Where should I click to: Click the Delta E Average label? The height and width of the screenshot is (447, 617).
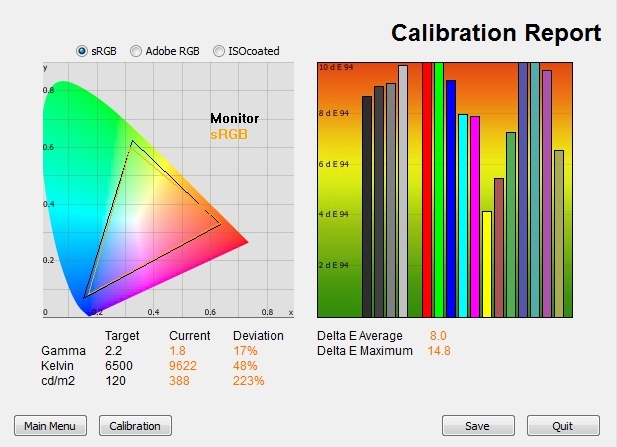tap(360, 336)
